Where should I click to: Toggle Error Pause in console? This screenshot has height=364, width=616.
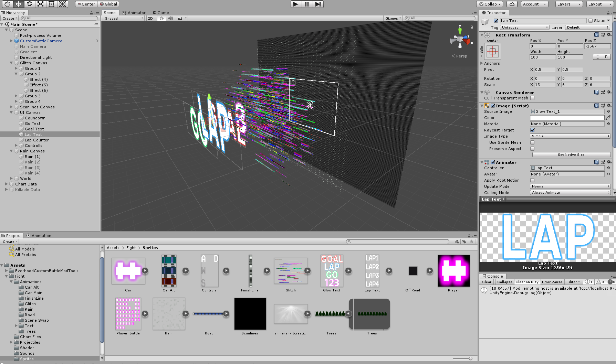[552, 282]
